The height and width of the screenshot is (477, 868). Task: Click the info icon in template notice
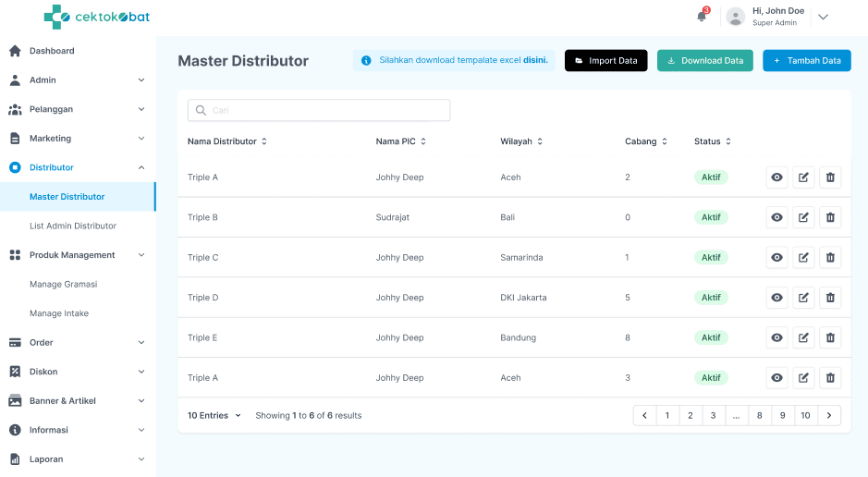[366, 61]
